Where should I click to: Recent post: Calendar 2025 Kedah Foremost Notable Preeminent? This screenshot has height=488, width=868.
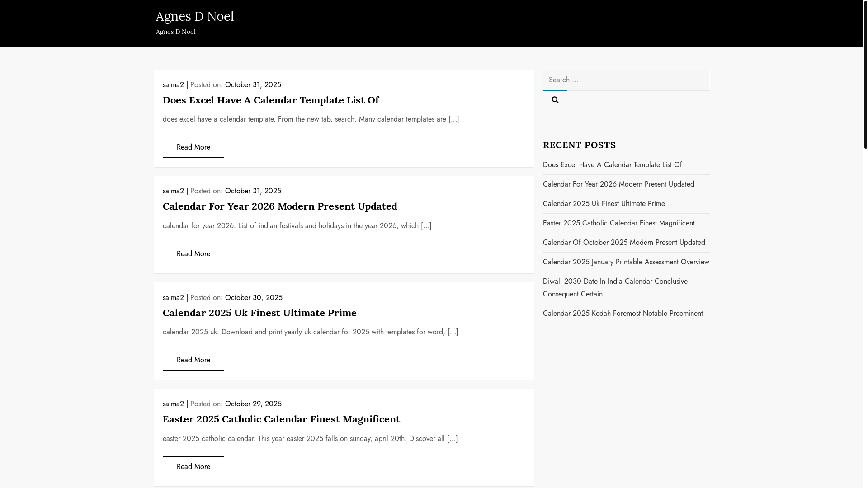623,314
